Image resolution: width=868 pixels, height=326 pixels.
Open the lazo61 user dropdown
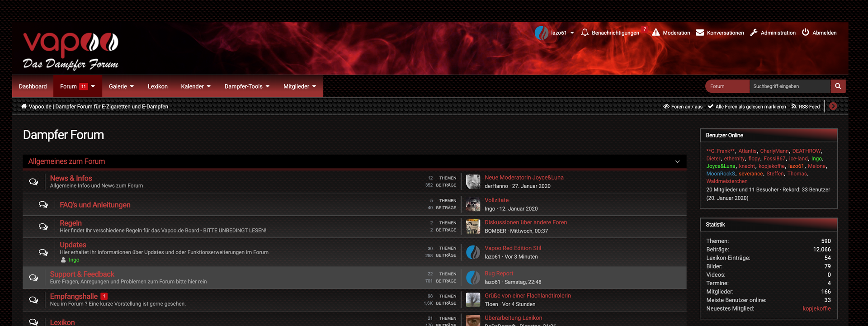pos(555,33)
